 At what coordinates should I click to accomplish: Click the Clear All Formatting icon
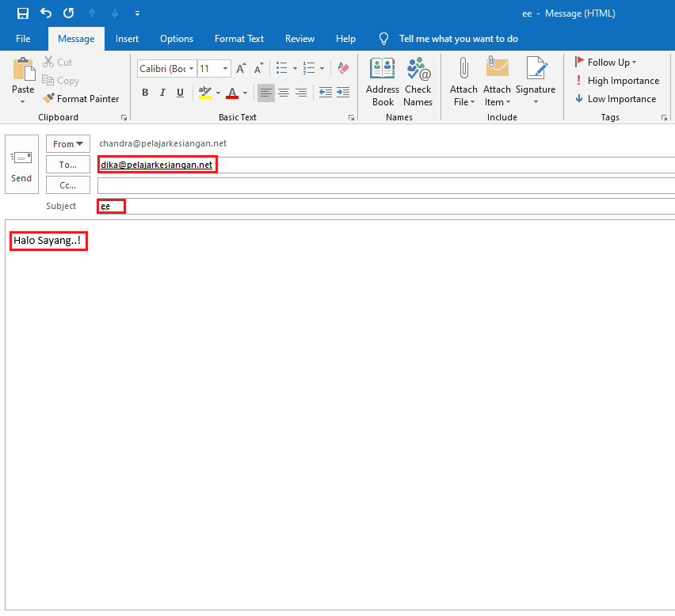343,69
